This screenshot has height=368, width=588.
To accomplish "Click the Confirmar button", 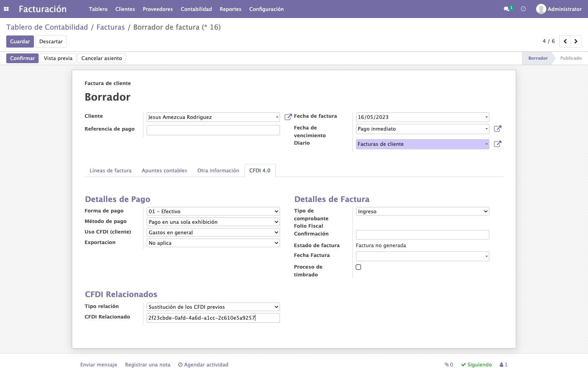I will 22,58.
